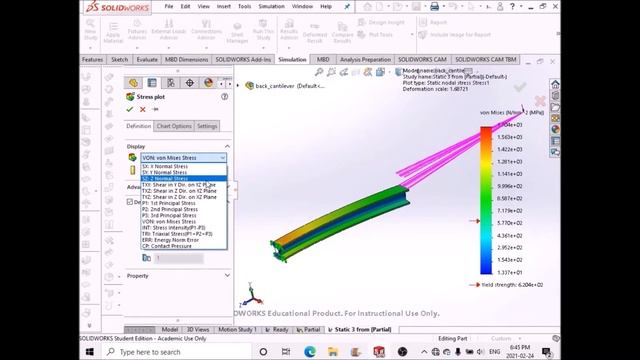This screenshot has width=640, height=360.
Task: Switch to the Evaluate ribbon tab
Action: pos(147,60)
